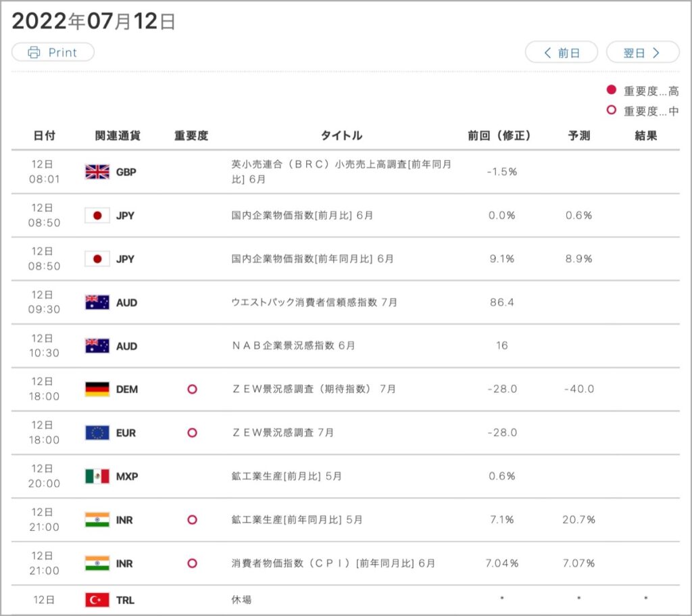Click the Print button
This screenshot has width=692, height=616.
coord(53,52)
